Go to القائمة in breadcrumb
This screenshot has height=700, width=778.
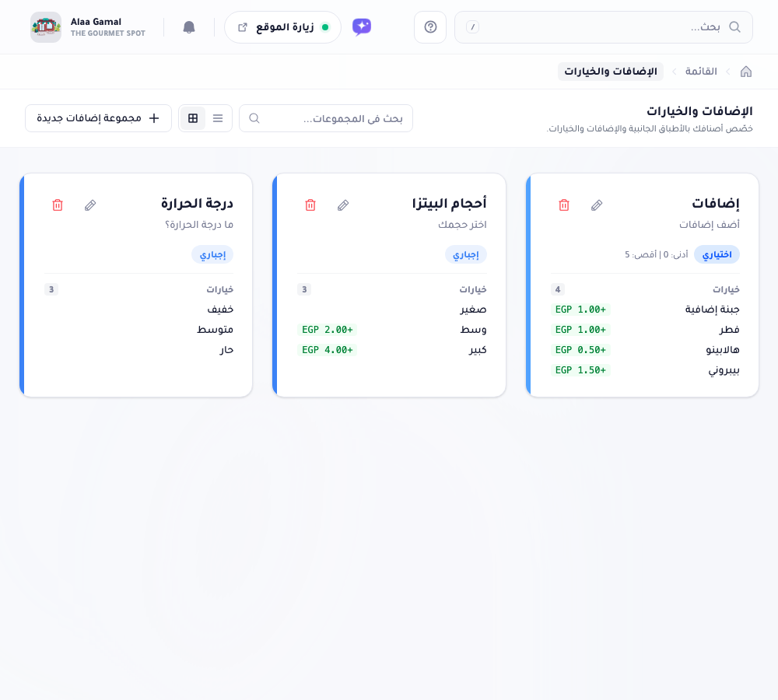tap(701, 72)
